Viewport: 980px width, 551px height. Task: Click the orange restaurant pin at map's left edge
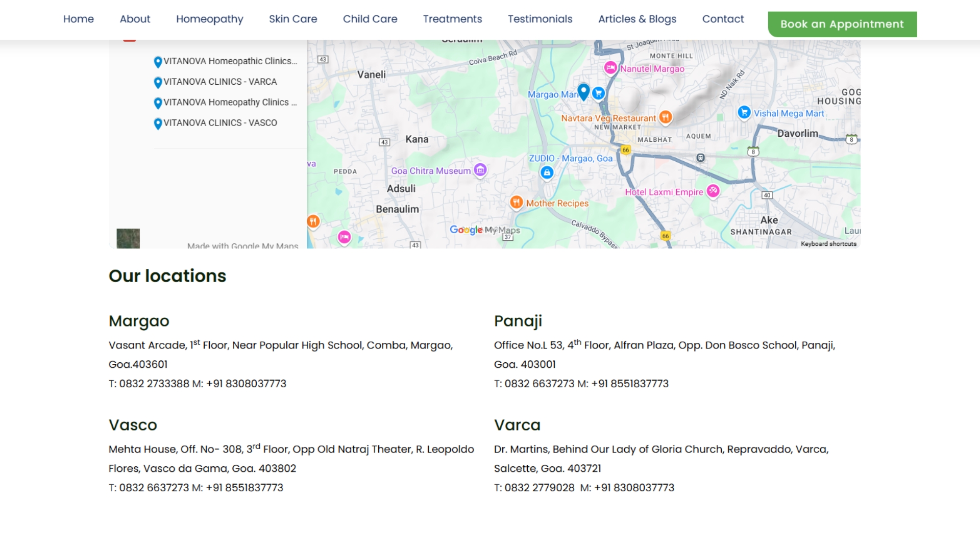313,221
